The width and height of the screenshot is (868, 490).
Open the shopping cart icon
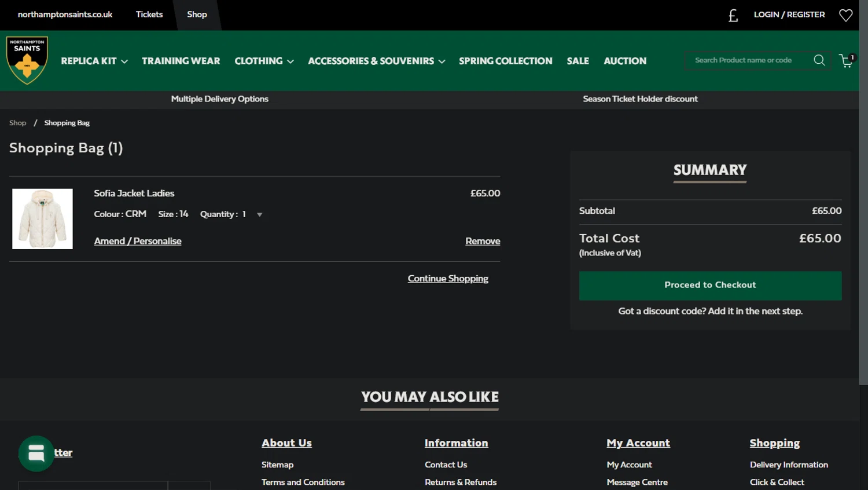(847, 60)
